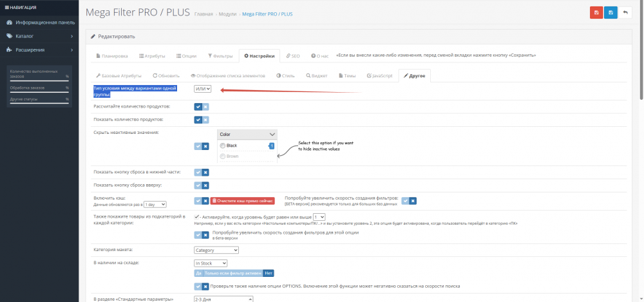Disable subcategory speed-up option X
Image resolution: width=644 pixels, height=302 pixels.
[205, 235]
